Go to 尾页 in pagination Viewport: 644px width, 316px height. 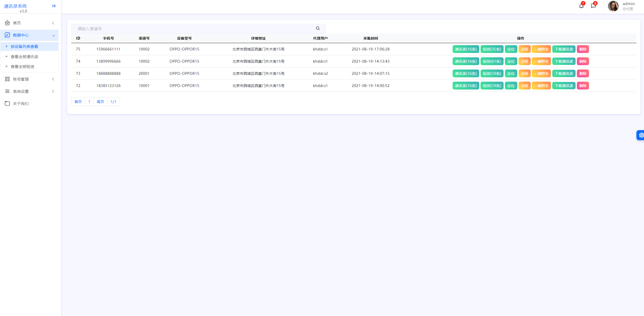(100, 102)
